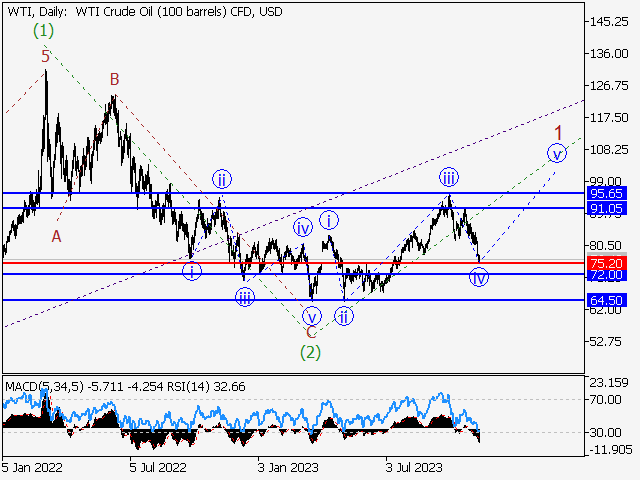Click the 91.05 blue price level tag

click(x=606, y=209)
